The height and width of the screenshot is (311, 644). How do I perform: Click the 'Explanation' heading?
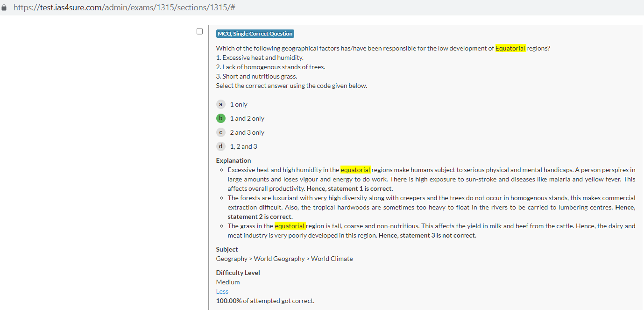click(234, 160)
